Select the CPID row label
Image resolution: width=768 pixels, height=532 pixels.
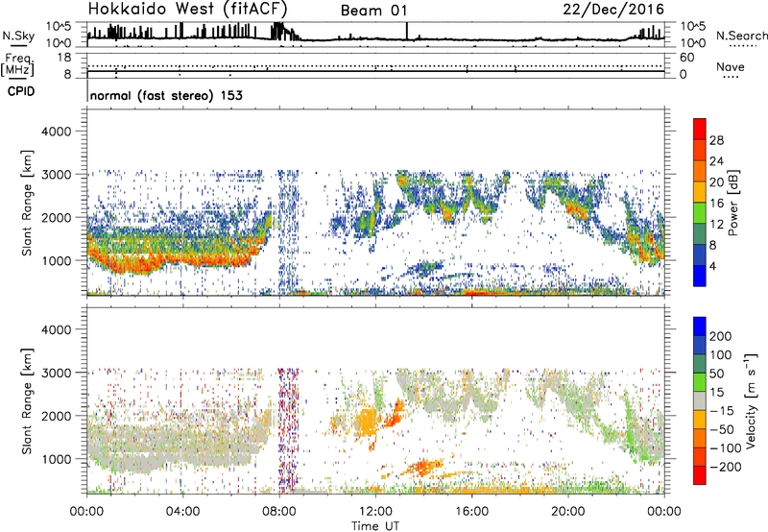click(x=21, y=91)
